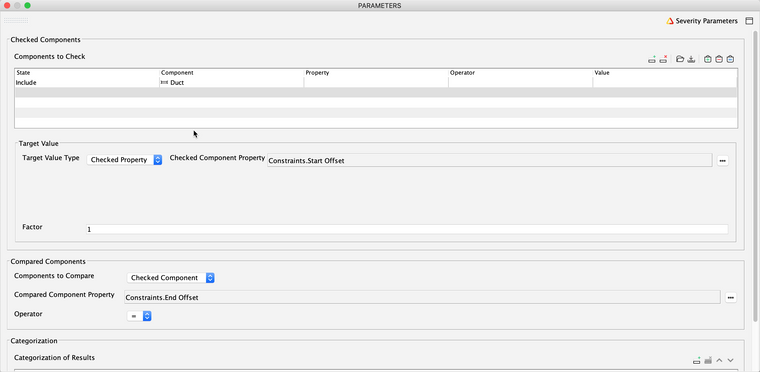Screen dimensions: 760x372
Task: Open the Operator dropdown in Compared Components
Action: click(139, 316)
